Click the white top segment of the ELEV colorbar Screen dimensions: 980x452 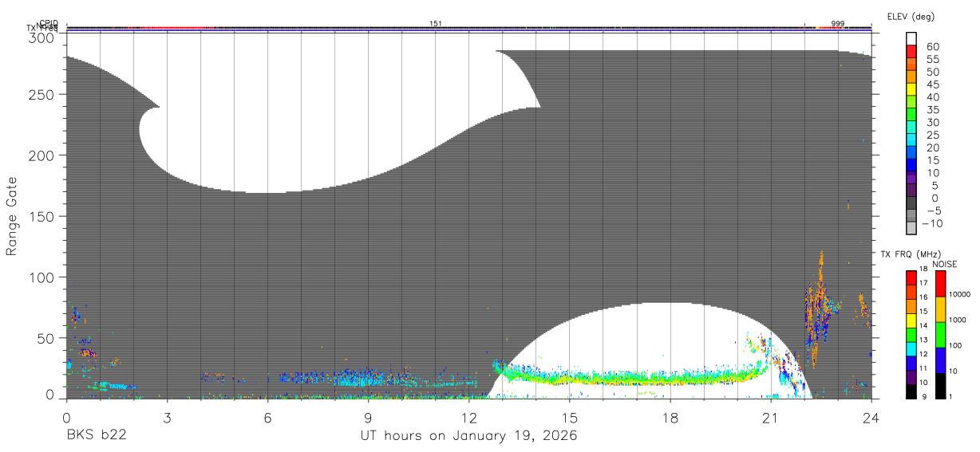point(911,38)
